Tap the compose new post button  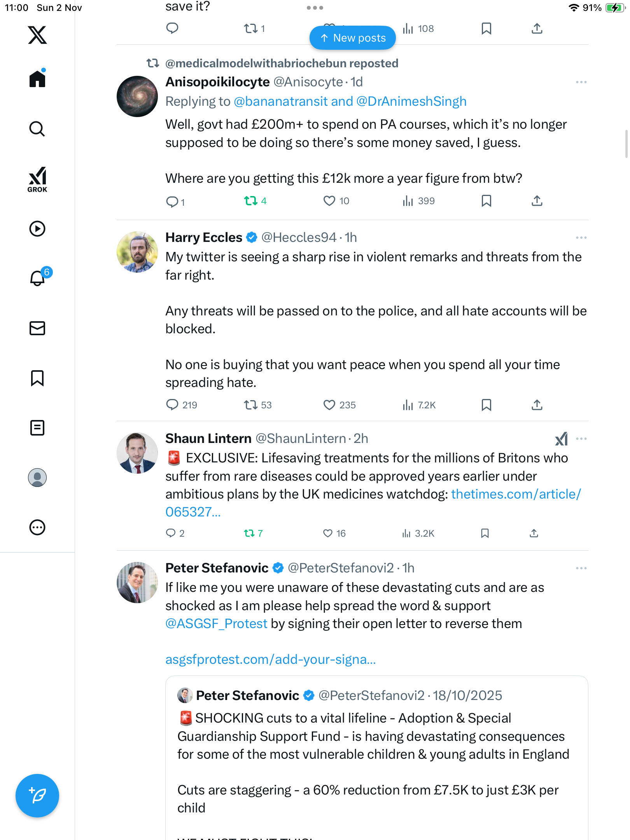click(37, 796)
